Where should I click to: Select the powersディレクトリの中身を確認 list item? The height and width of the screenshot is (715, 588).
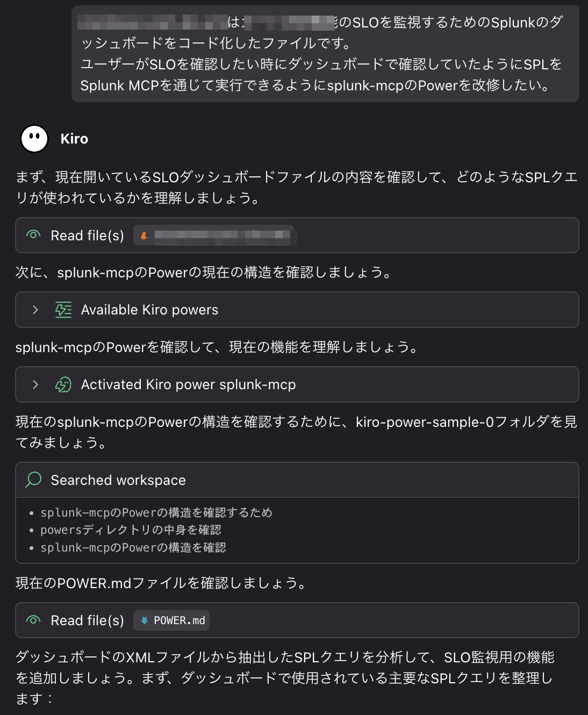point(133,530)
